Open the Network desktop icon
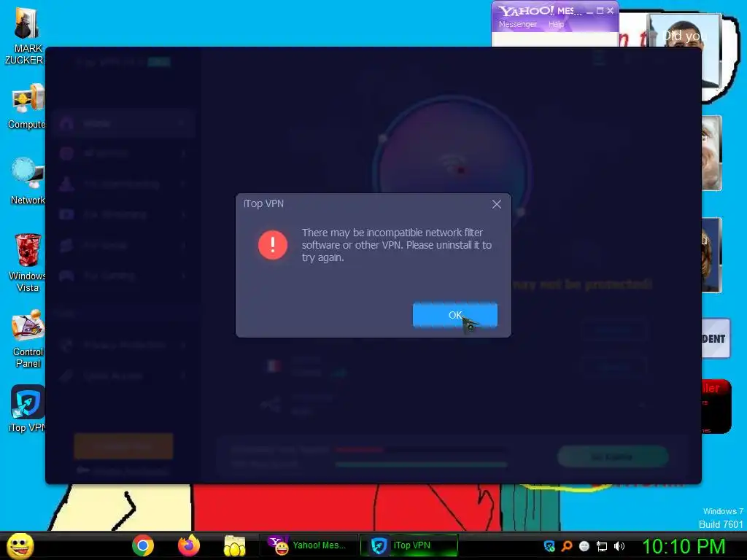The height and width of the screenshot is (560, 747). click(x=28, y=181)
